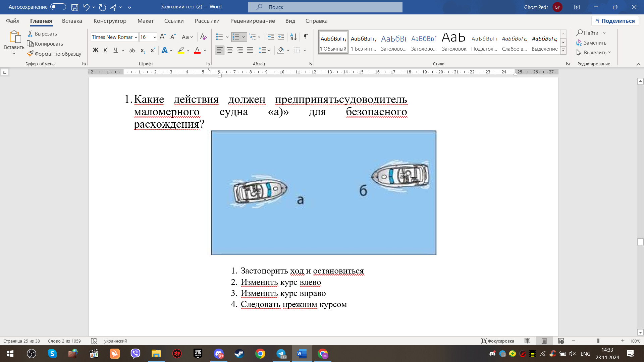The image size is (644, 362).
Task: Apply bulleted list
Action: (219, 37)
